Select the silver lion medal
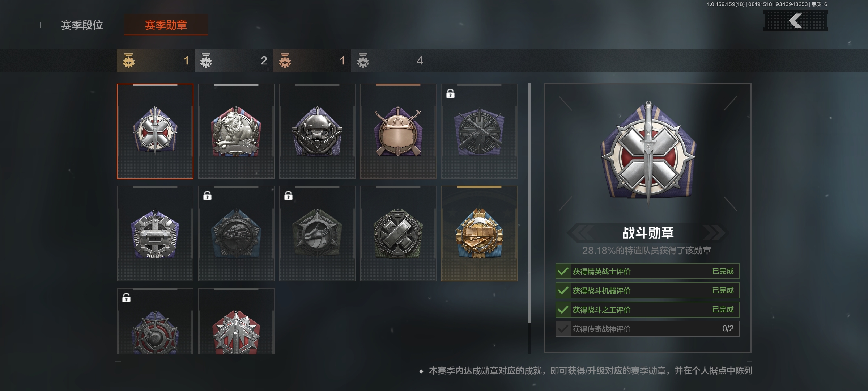The height and width of the screenshot is (391, 868). click(236, 131)
